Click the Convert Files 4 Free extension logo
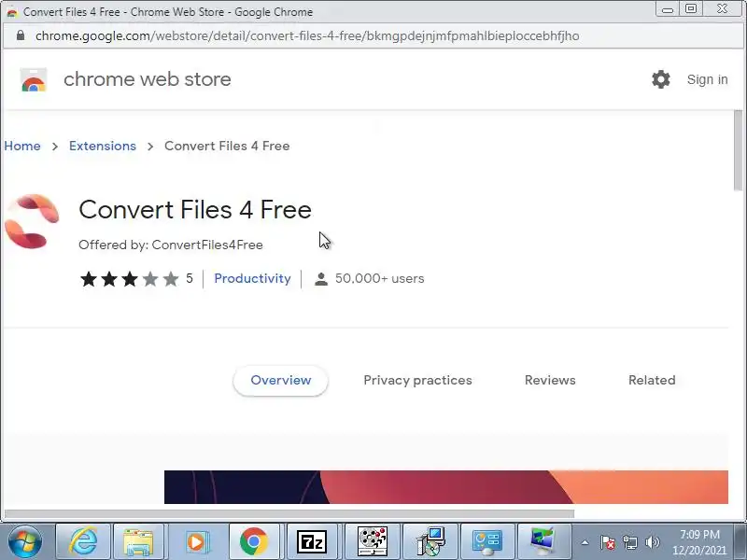Viewport: 747px width, 560px height. pos(32,221)
